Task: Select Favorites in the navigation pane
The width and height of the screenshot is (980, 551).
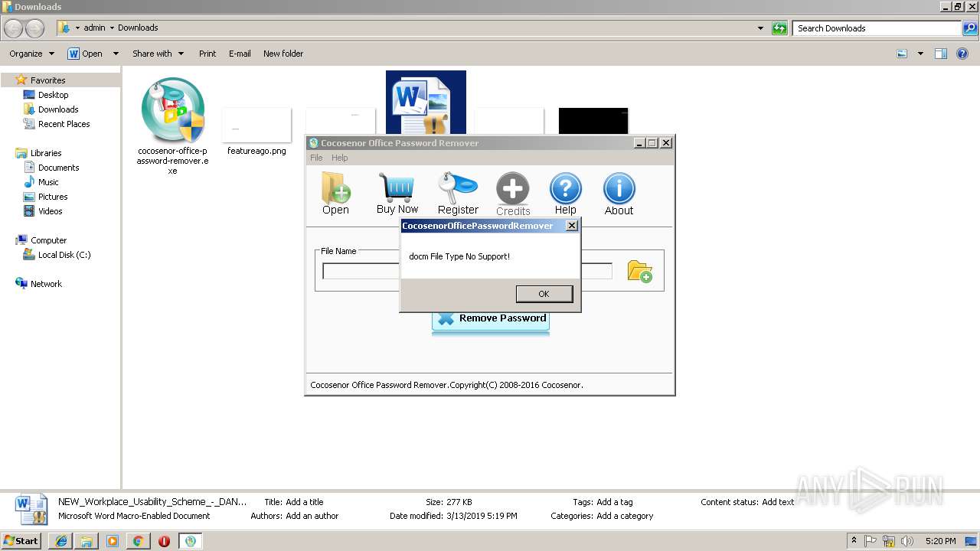Action: (47, 80)
